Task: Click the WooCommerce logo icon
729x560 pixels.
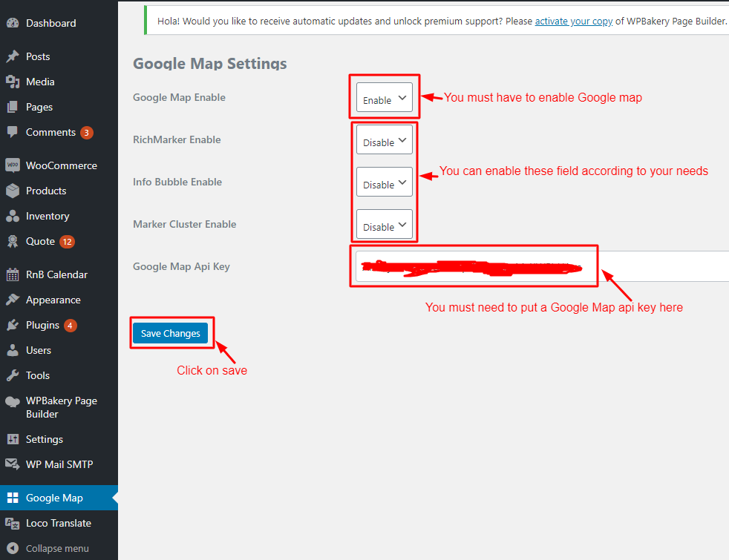Action: (x=13, y=165)
